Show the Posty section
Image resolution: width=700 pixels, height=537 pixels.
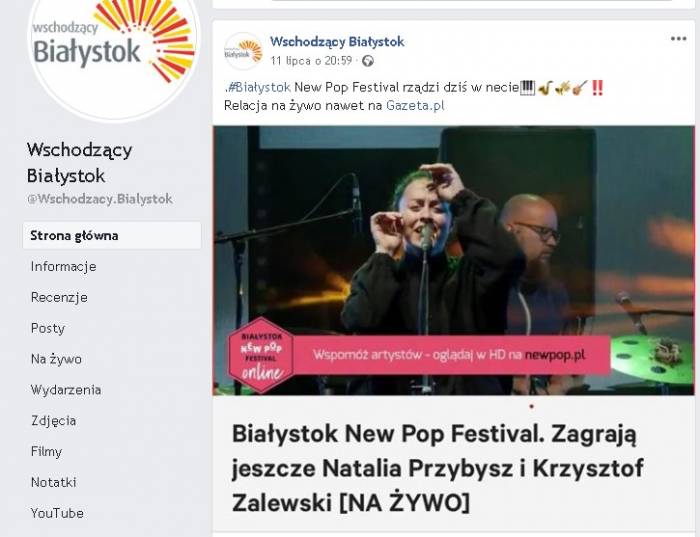[x=48, y=328]
